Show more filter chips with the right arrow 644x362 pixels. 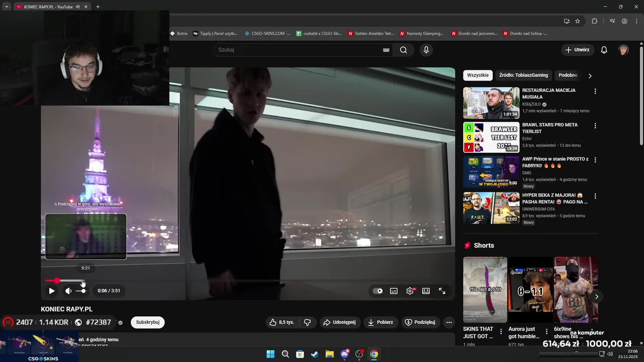(x=590, y=75)
